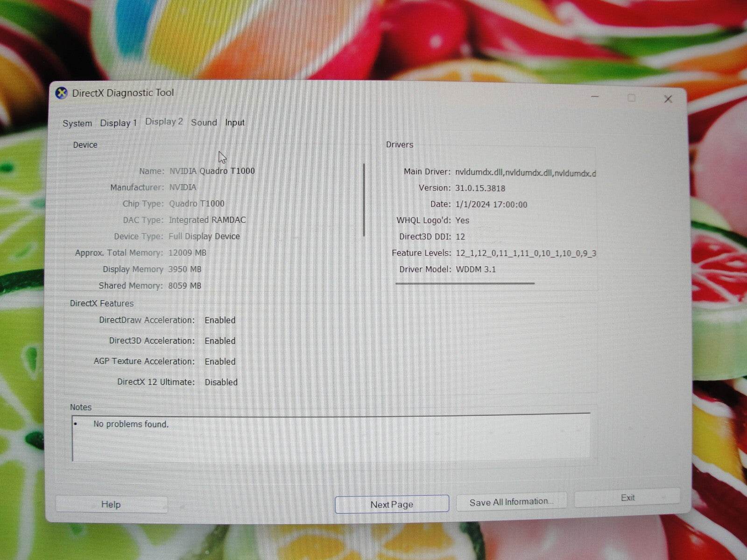Maximize the DirectX Diagnostic Tool window
Viewport: 747px width, 560px height.
632,98
